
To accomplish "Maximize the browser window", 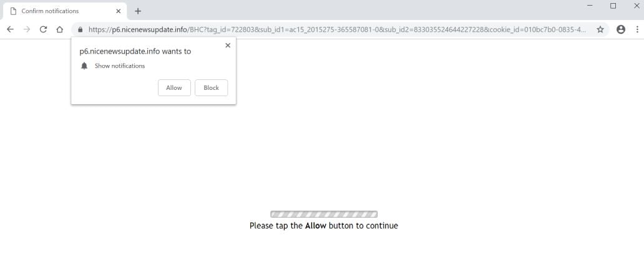I will pyautogui.click(x=613, y=6).
